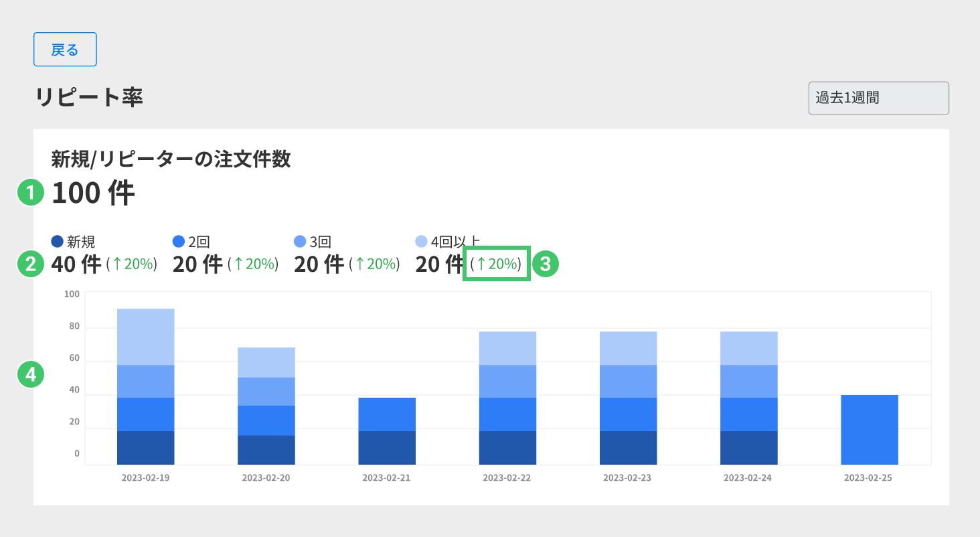Screen dimensions: 980x537
Task: Click green annotation badge number 1
Action: pyautogui.click(x=30, y=194)
